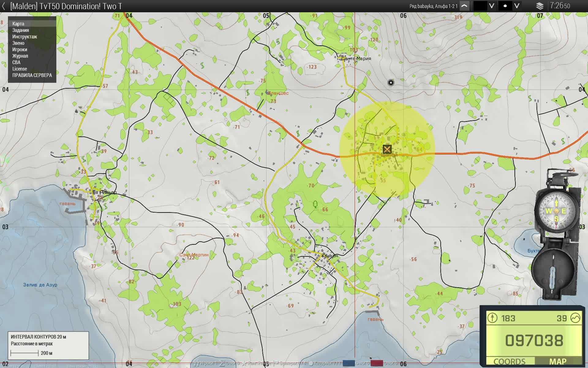This screenshot has width=588, height=368.
Task: Click the Бухта bay label behind compass
Action: [534, 251]
